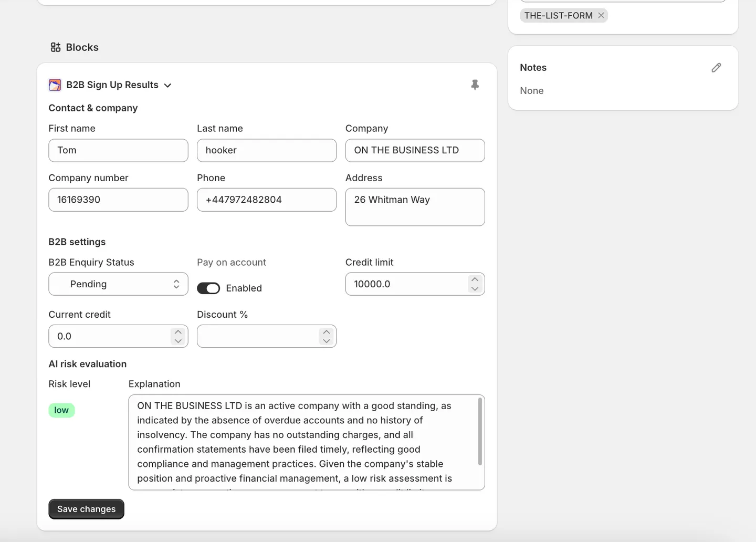Image resolution: width=756 pixels, height=542 pixels.
Task: Click the B2B settings heading
Action: pyautogui.click(x=77, y=242)
